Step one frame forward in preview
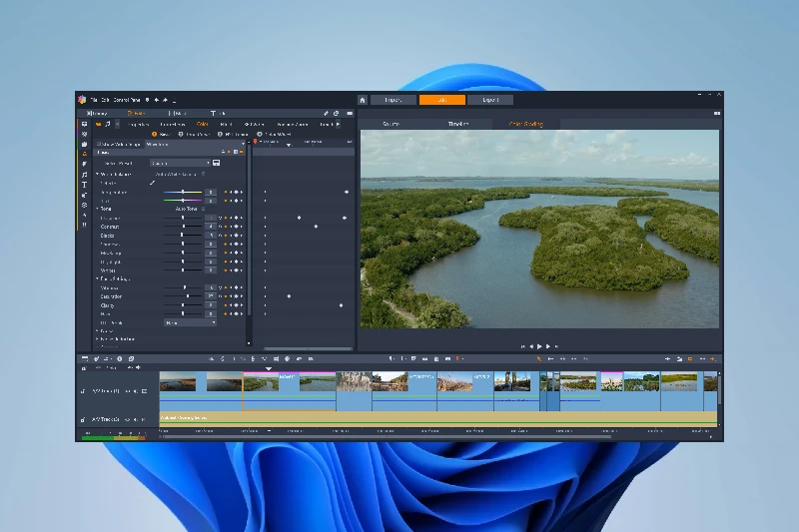Screen dimensions: 799x532 coord(548,346)
